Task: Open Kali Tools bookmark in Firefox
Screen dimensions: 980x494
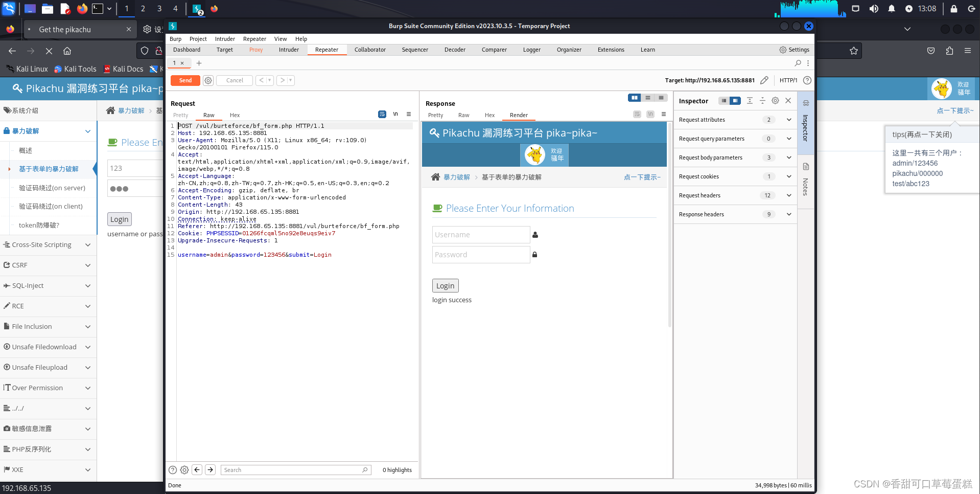Action: click(x=75, y=69)
